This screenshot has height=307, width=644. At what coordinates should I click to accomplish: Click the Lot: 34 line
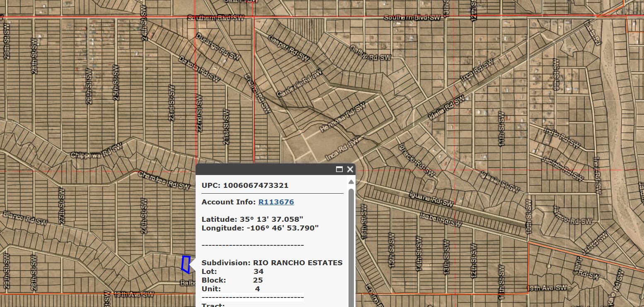(232, 271)
